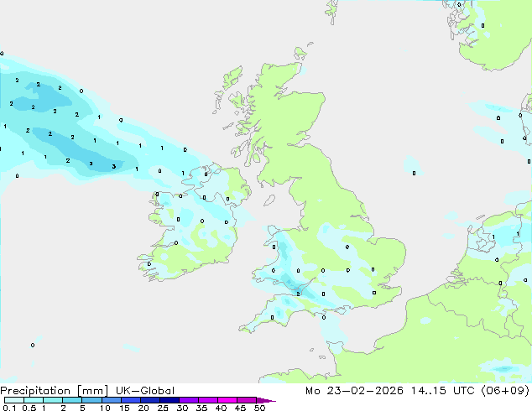Image resolution: width=532 pixels, height=411 pixels.
Task: Click the 0.1–0.5 mm legend color swatch
Action: [14, 400]
